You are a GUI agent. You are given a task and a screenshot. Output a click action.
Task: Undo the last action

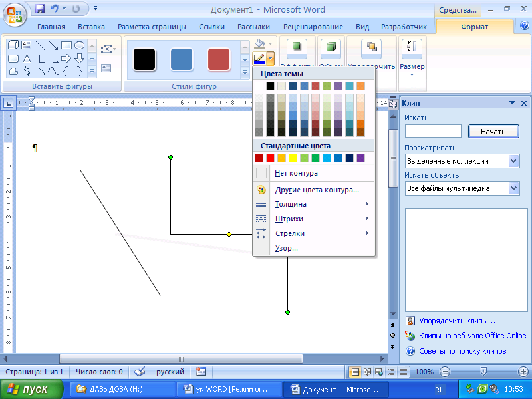pyautogui.click(x=55, y=9)
